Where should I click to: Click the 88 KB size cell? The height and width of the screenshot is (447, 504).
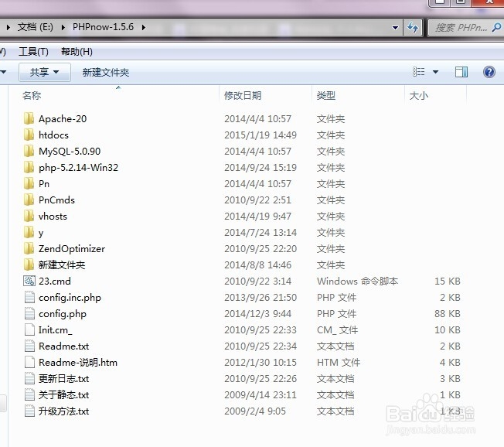pyautogui.click(x=448, y=313)
